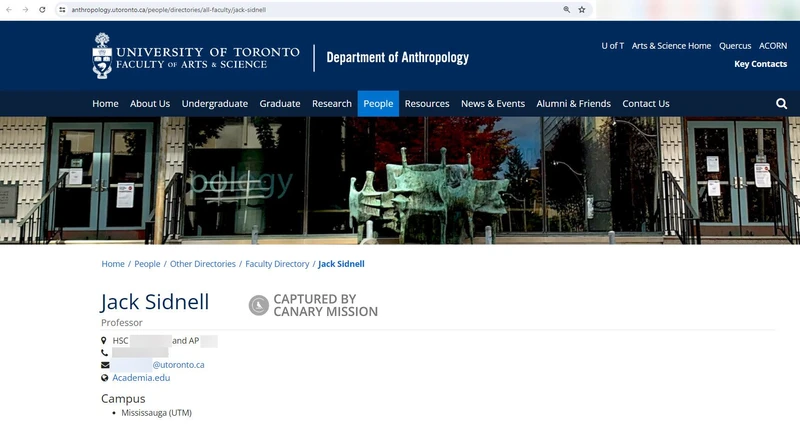800x424 pixels.
Task: Follow the U of T top link
Action: pos(612,46)
